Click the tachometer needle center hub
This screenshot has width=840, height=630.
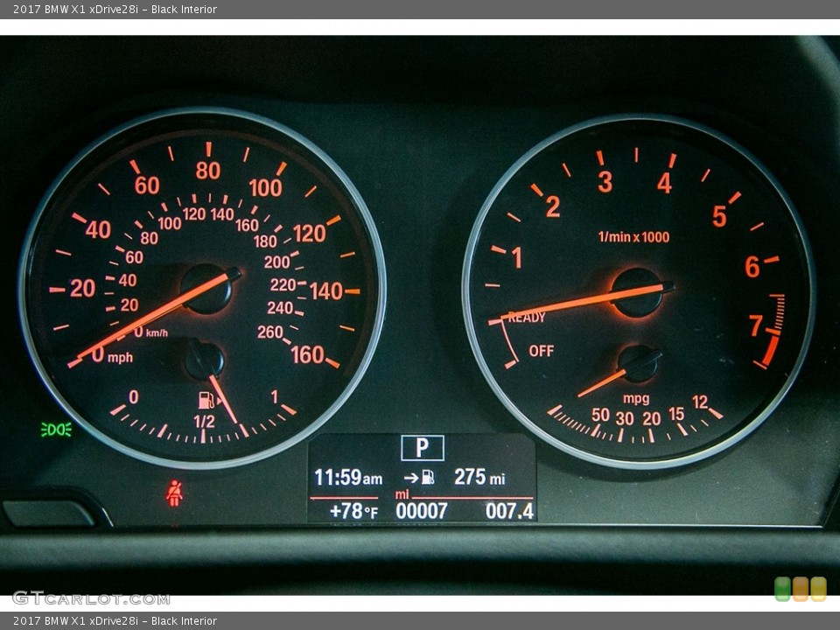636,293
